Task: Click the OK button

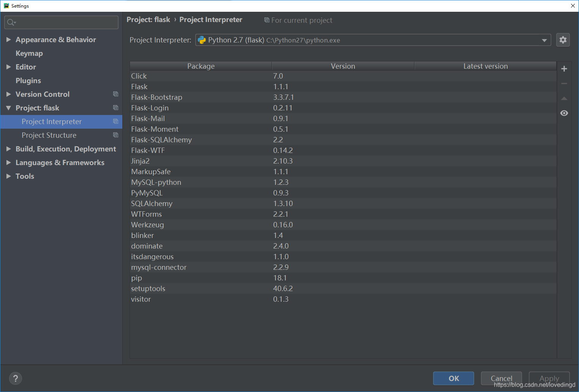Action: click(x=454, y=378)
